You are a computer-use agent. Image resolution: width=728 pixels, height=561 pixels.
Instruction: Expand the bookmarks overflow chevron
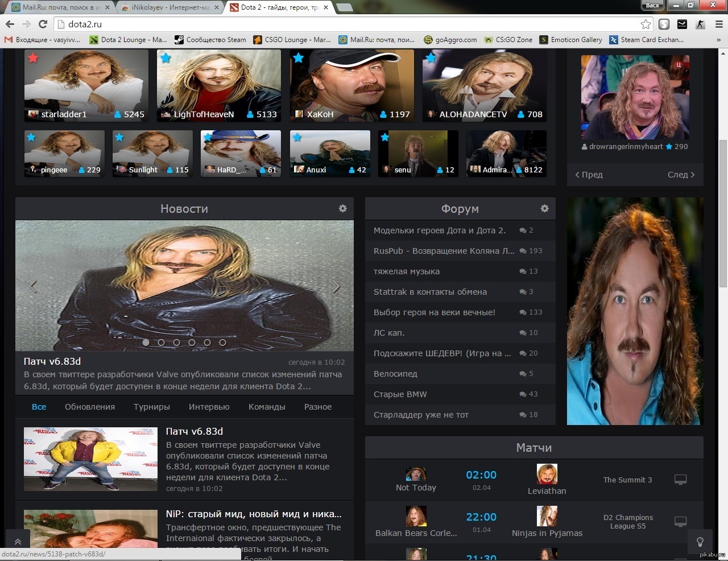718,40
